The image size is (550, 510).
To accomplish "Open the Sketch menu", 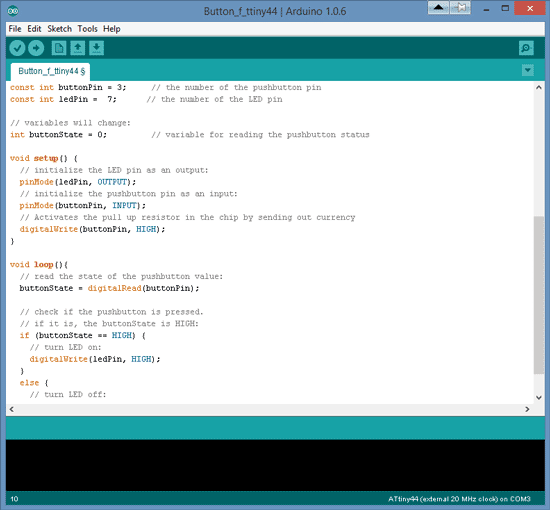I will pyautogui.click(x=60, y=29).
